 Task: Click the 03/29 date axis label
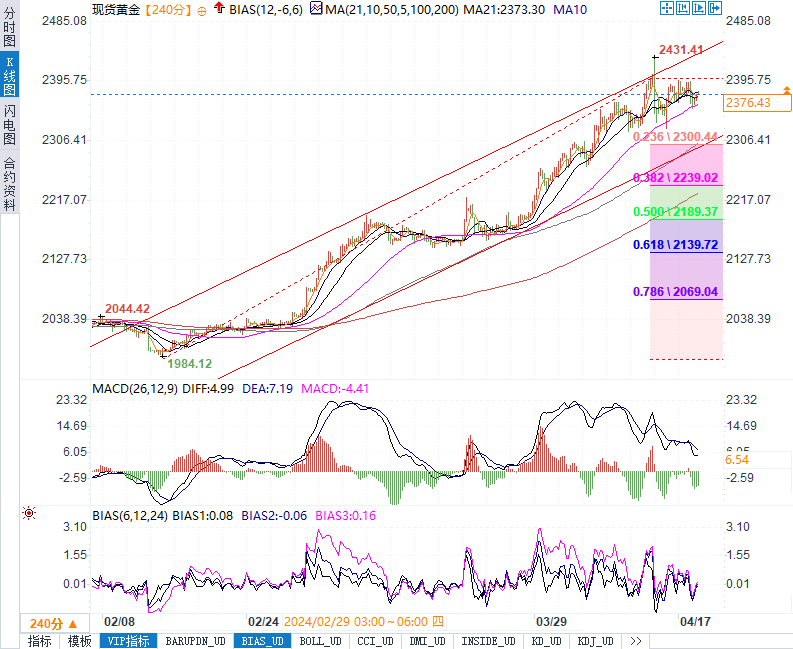(x=551, y=622)
